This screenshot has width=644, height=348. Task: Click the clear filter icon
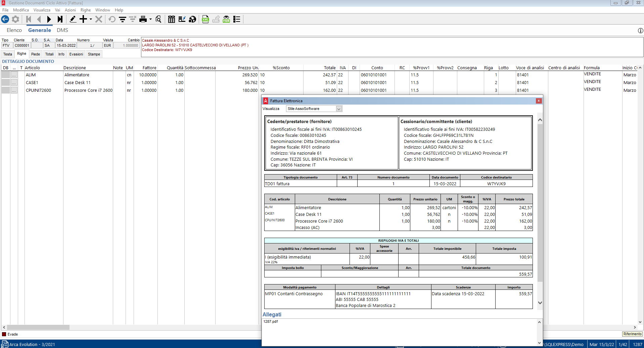133,19
